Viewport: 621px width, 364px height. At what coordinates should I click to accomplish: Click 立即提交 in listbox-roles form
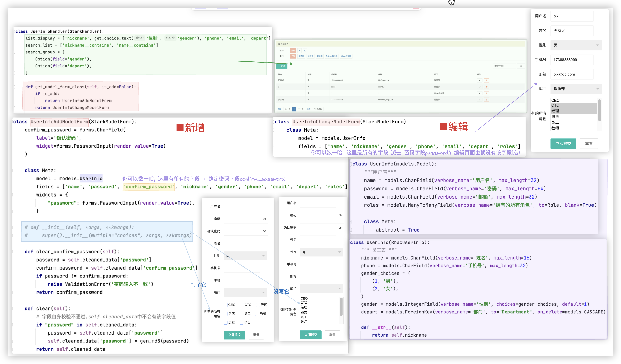coord(310,335)
